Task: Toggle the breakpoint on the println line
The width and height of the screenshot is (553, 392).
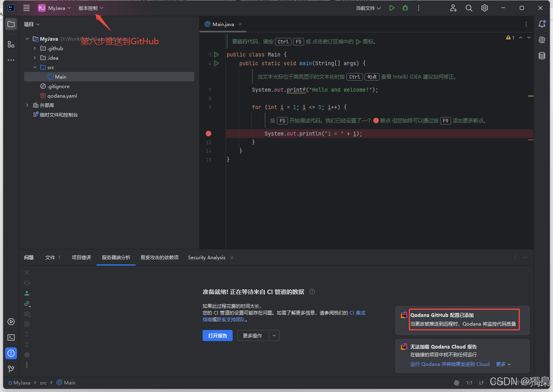Action: [x=208, y=133]
